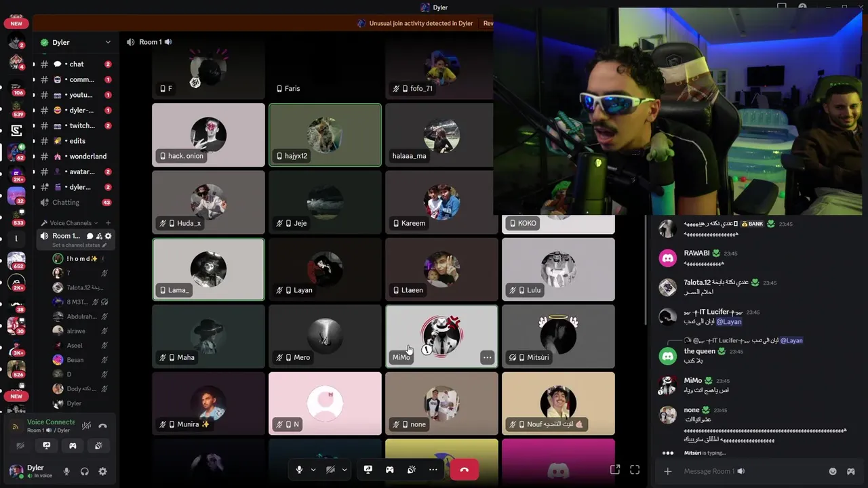868x488 pixels.
Task: Open soundboard from sidebar voice panel
Action: pyautogui.click(x=98, y=446)
